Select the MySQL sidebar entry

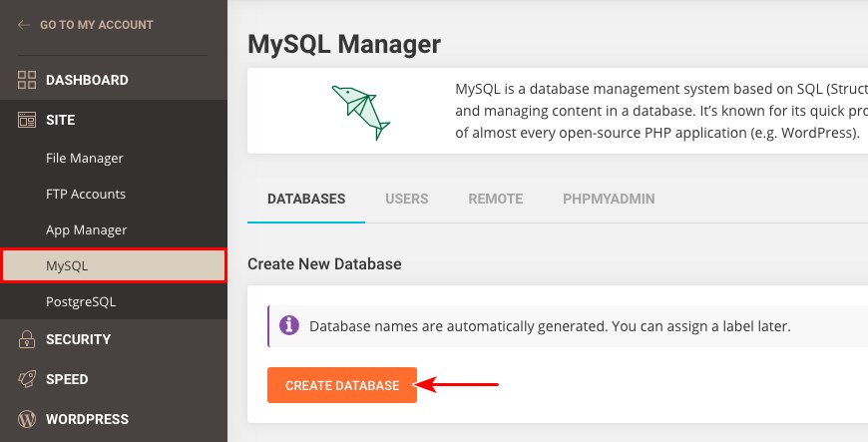[x=114, y=265]
